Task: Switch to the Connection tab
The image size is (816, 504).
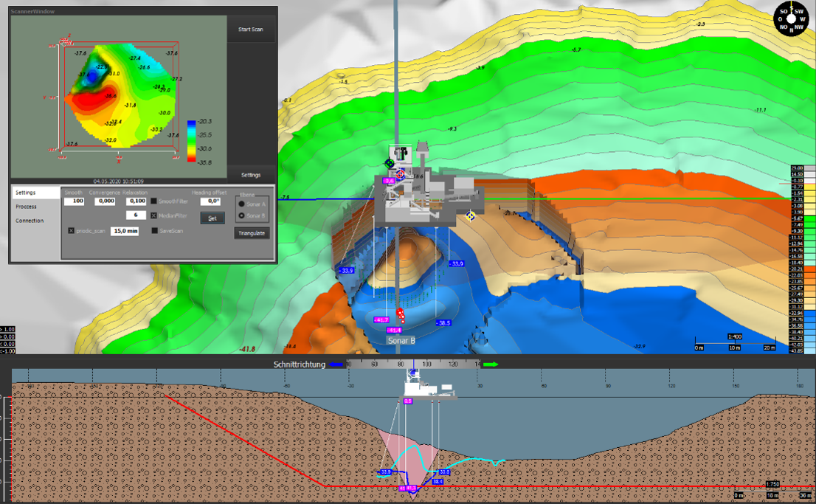Action: [35, 221]
